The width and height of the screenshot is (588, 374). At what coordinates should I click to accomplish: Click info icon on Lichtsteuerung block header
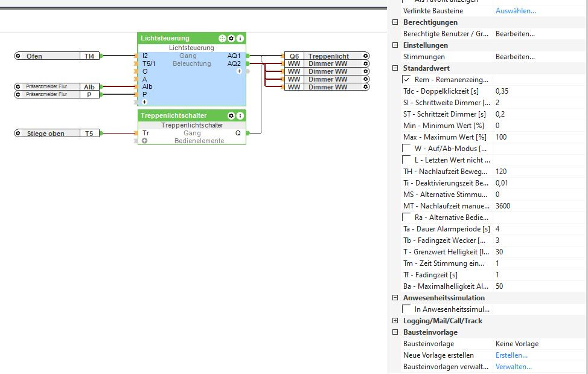pos(240,38)
